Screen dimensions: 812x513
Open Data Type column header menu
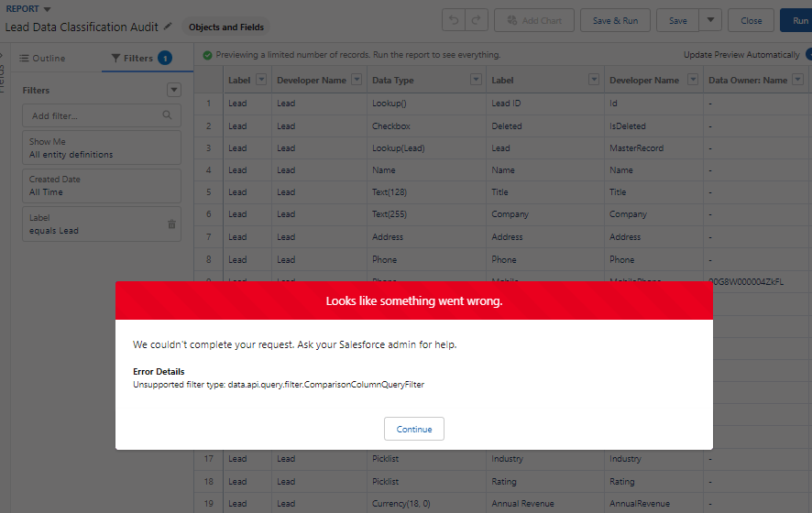[x=475, y=80]
